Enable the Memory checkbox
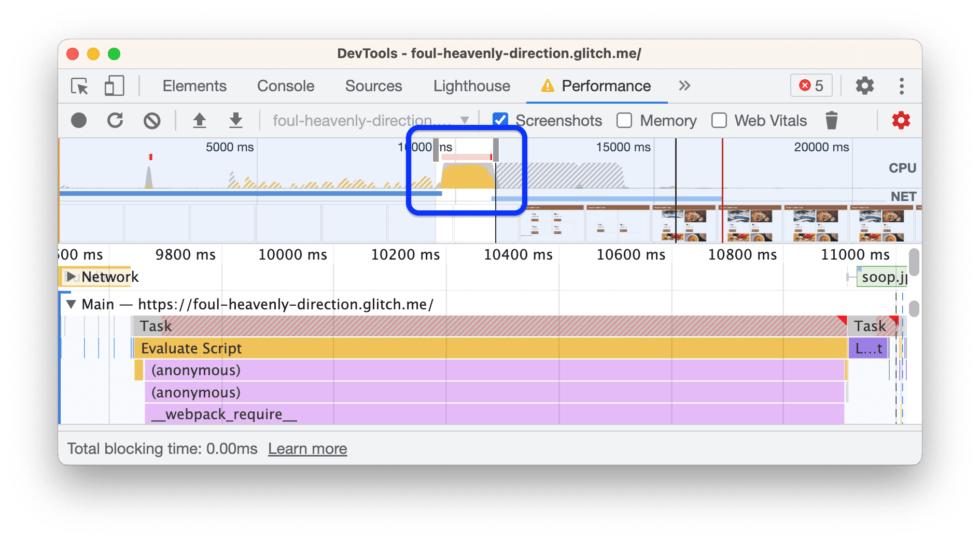 [624, 121]
